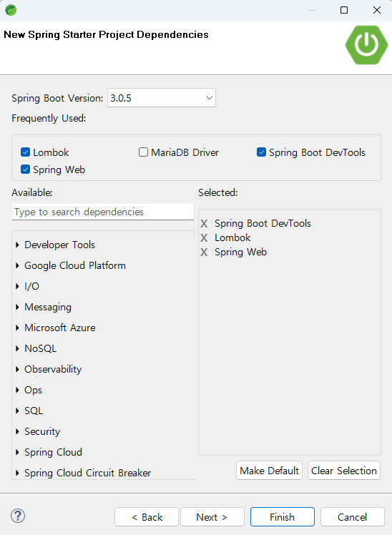Expand Spring Cloud Circuit Breaker category
Viewport: 392px width, 535px height.
click(x=17, y=473)
